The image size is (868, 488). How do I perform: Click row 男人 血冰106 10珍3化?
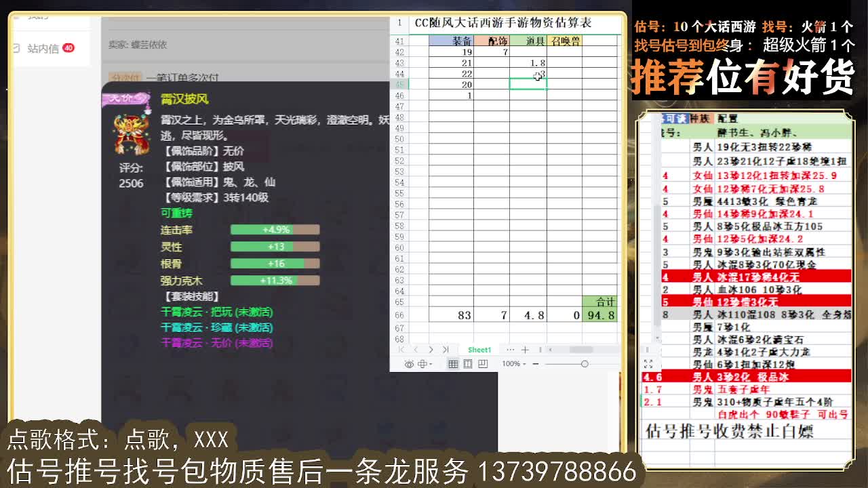pos(757,289)
